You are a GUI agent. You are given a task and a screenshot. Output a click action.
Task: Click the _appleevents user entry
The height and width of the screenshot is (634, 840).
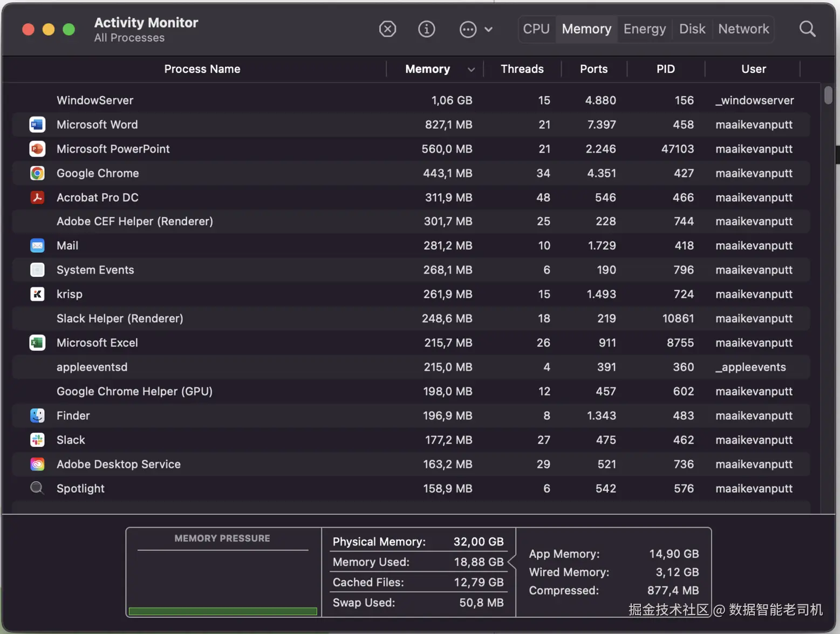pyautogui.click(x=750, y=367)
